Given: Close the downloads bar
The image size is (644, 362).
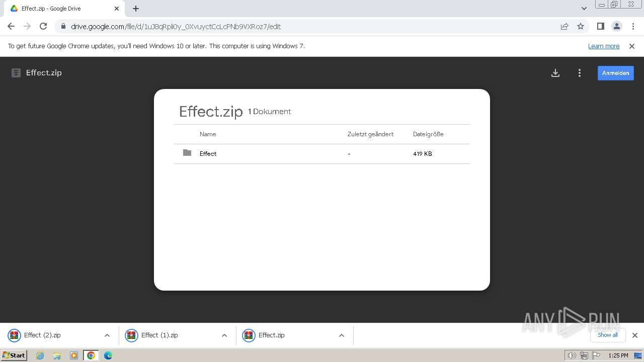Looking at the screenshot, I should click(x=635, y=335).
